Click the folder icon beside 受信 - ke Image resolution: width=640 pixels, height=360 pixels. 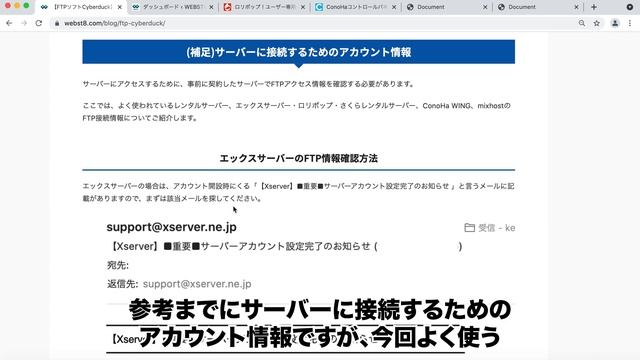pos(469,228)
